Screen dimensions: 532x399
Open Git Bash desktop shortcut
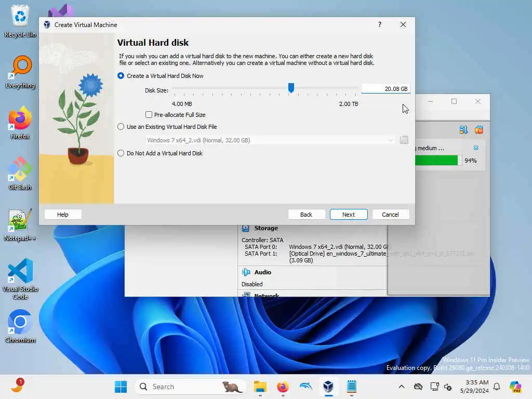pos(20,174)
